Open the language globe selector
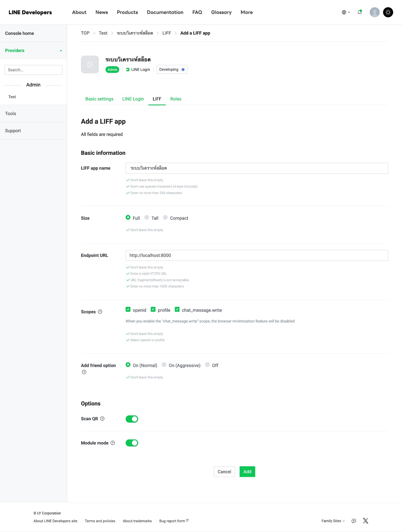This screenshot has height=532, width=402. (346, 12)
